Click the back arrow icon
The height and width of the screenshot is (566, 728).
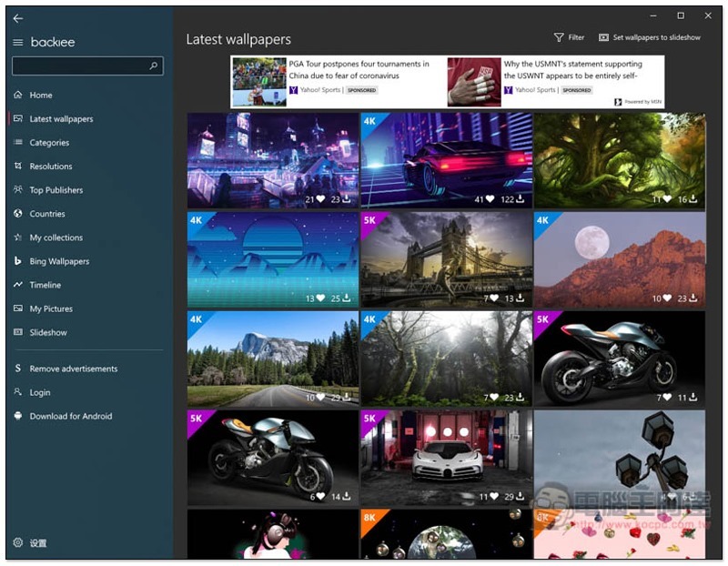point(18,18)
